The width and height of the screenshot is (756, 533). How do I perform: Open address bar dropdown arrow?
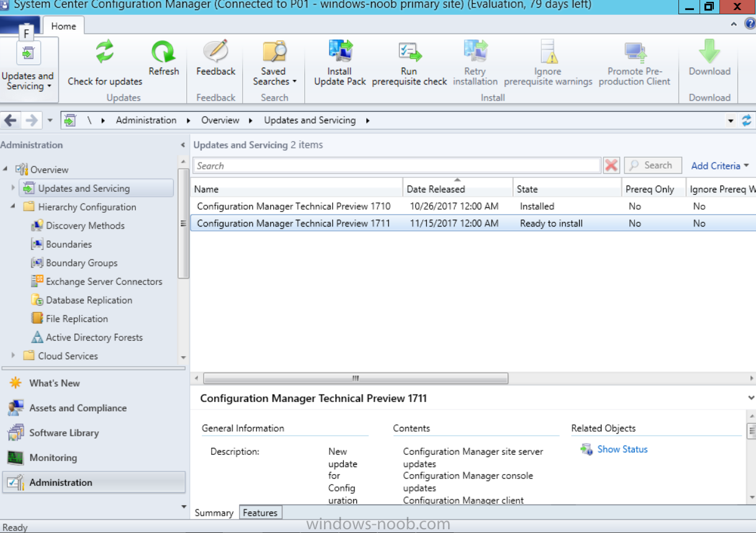coord(731,121)
